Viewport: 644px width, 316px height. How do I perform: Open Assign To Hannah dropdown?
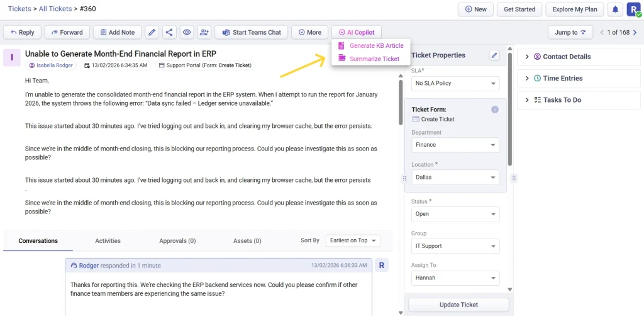(455, 278)
